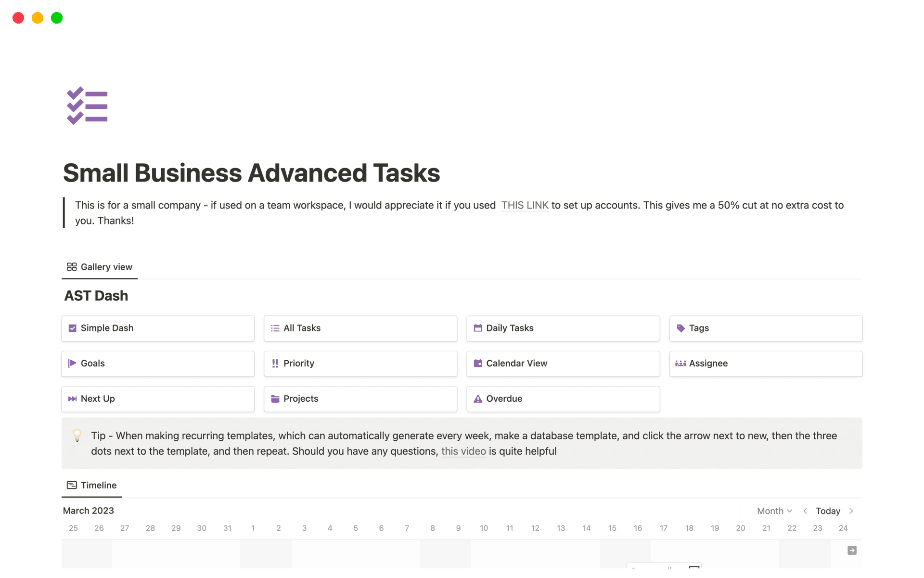
Task: Click the Small Business Advanced Tasks title
Action: [251, 173]
